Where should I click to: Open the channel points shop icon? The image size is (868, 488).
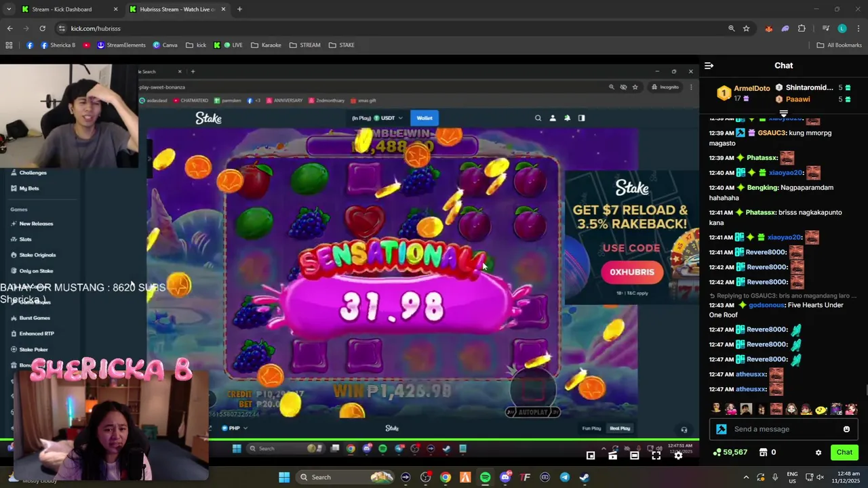(763, 452)
